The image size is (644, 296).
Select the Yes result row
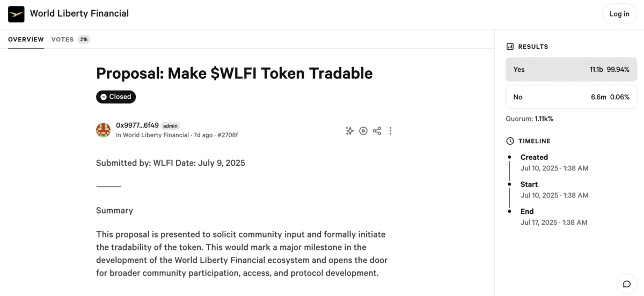coord(571,70)
